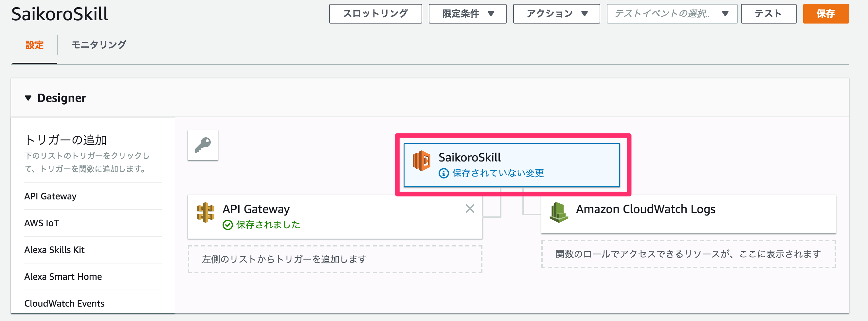Switch to the モニタリング tab
868x321 pixels.
(x=99, y=45)
